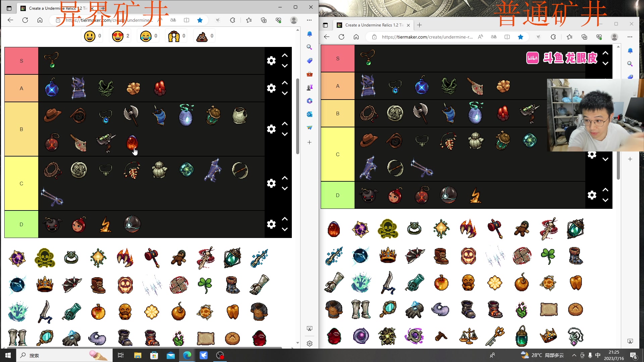Pick red hammer relic in left pool
The height and width of the screenshot is (362, 644).
coord(152,258)
